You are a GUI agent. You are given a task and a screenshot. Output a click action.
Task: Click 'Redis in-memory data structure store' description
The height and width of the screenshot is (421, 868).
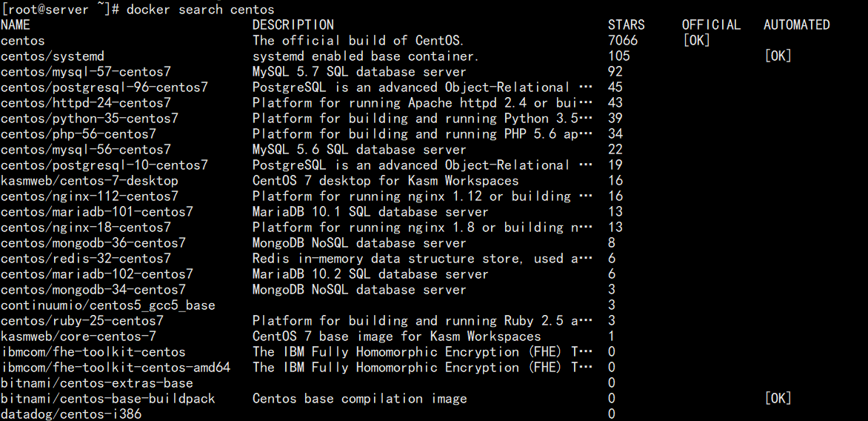pos(422,259)
